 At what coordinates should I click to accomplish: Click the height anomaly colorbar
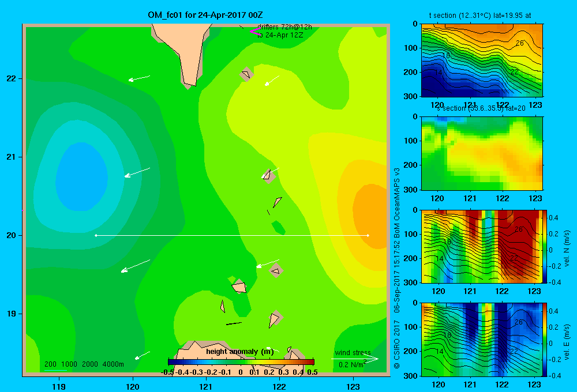(241, 362)
